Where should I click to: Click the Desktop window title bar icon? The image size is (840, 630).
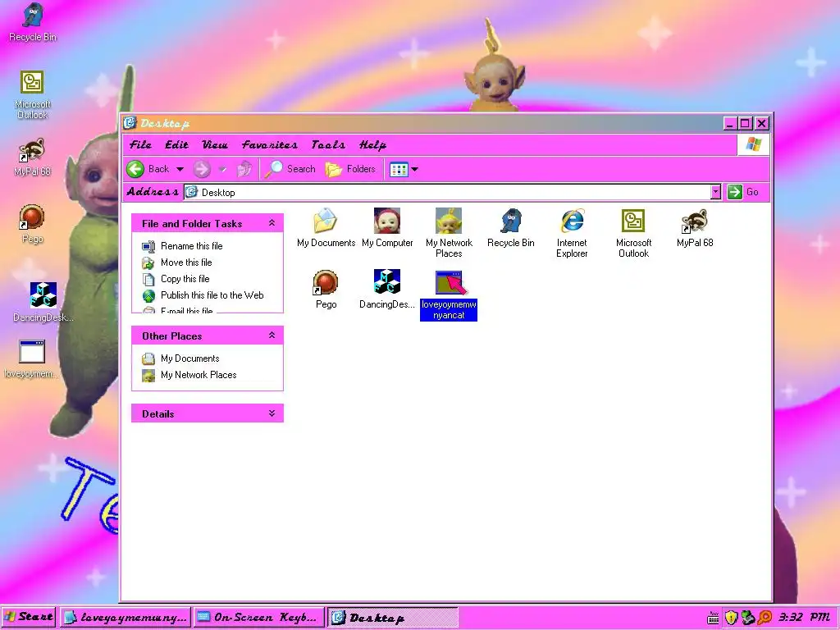(x=129, y=123)
